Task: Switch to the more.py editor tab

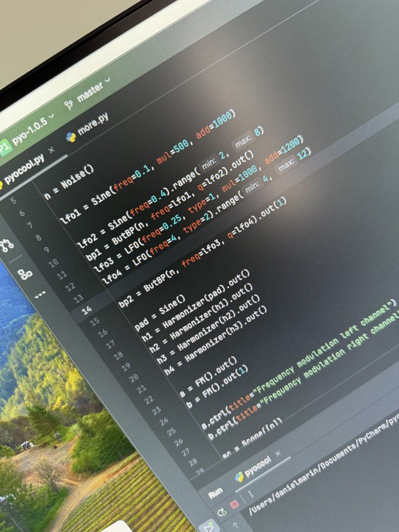Action: coord(93,125)
